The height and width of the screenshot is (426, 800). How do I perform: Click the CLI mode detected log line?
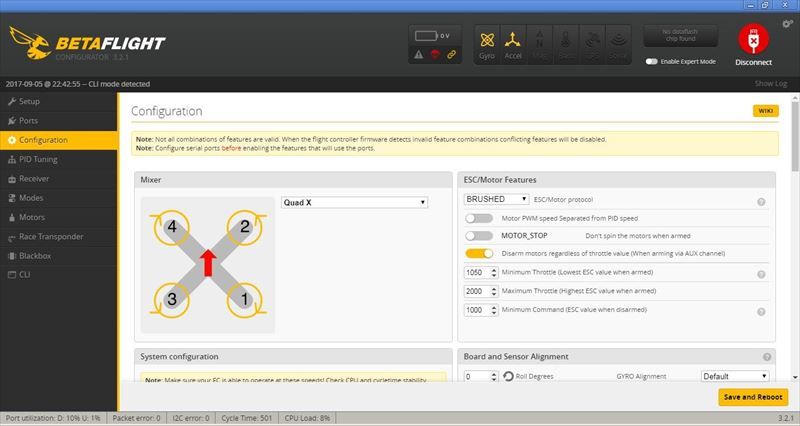tap(78, 84)
